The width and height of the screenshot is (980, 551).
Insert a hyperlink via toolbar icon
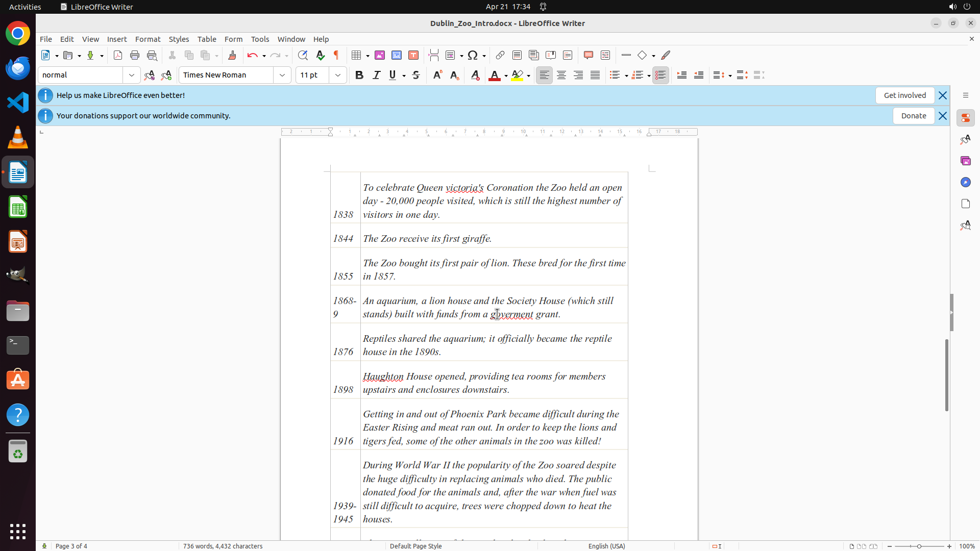500,55
